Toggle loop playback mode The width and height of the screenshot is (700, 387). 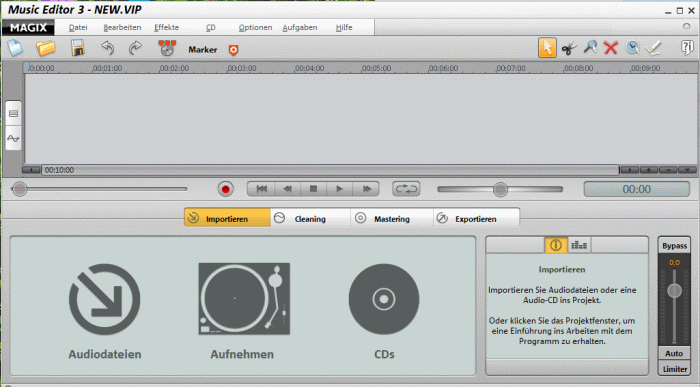(x=406, y=189)
